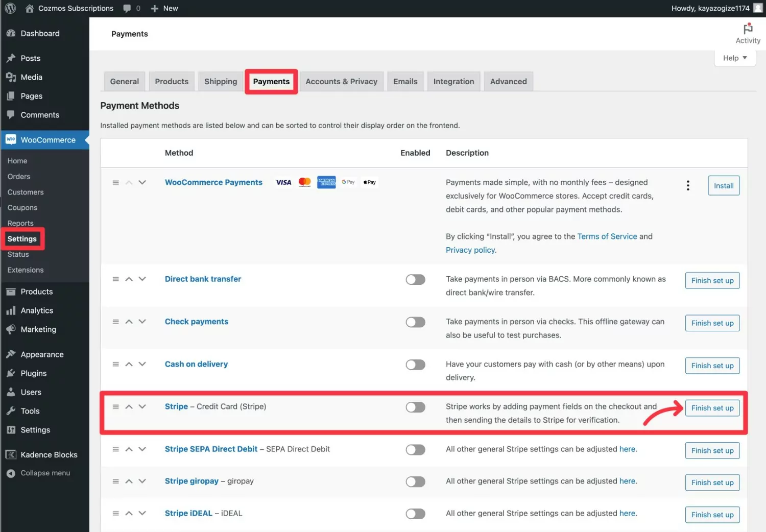Image resolution: width=766 pixels, height=532 pixels.
Task: Switch to the Accounts & Privacy tab
Action: click(341, 81)
